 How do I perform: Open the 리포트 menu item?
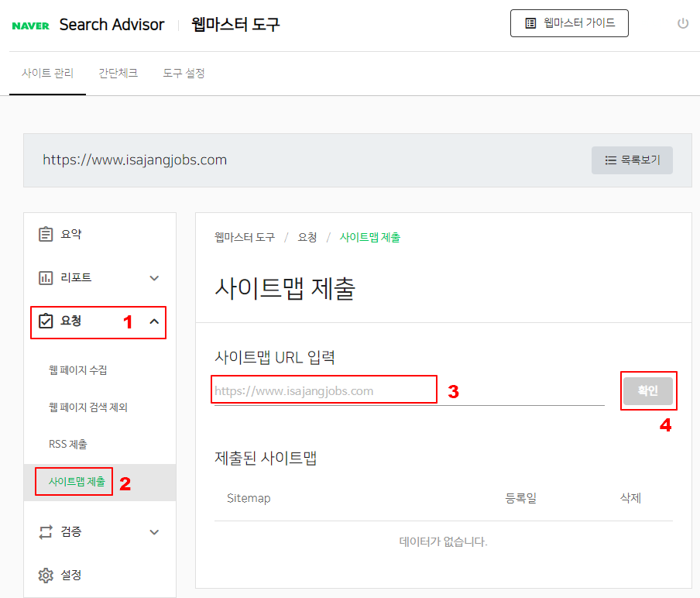[x=100, y=278]
